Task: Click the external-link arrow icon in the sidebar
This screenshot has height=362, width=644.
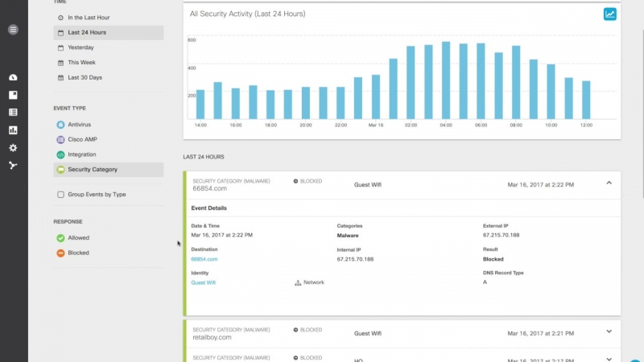Action: coord(13,95)
